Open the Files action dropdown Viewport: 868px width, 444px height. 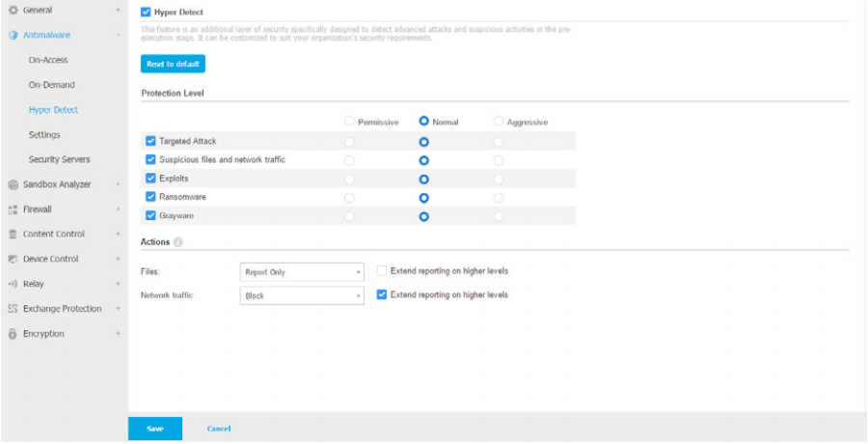pyautogui.click(x=302, y=272)
